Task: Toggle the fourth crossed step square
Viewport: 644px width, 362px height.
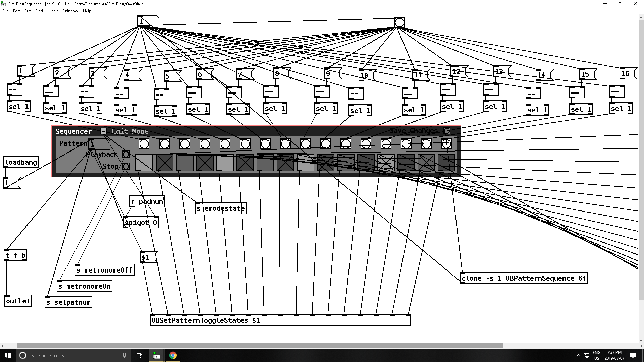Action: click(x=205, y=163)
